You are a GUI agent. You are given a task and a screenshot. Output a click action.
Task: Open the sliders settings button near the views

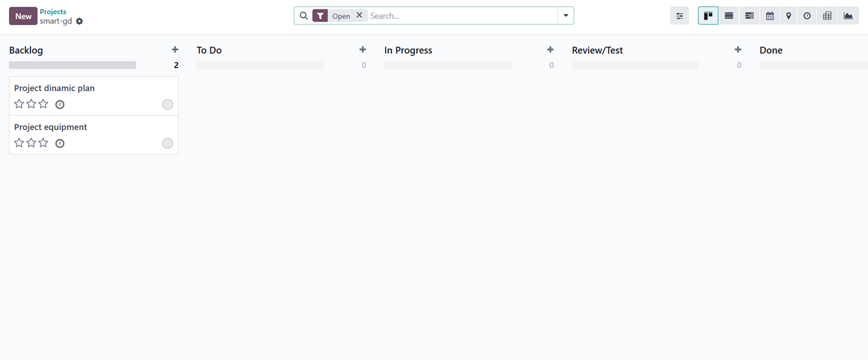pyautogui.click(x=679, y=16)
